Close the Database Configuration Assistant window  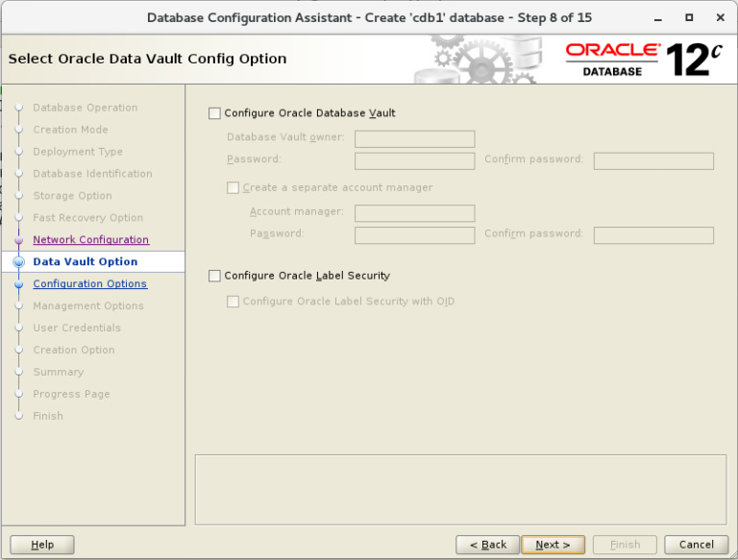coord(720,18)
